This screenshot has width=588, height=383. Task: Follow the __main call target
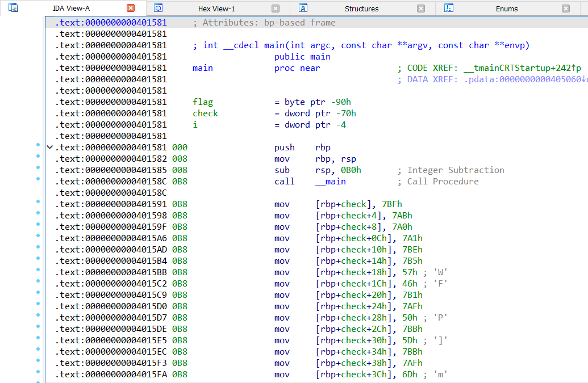pyautogui.click(x=330, y=182)
